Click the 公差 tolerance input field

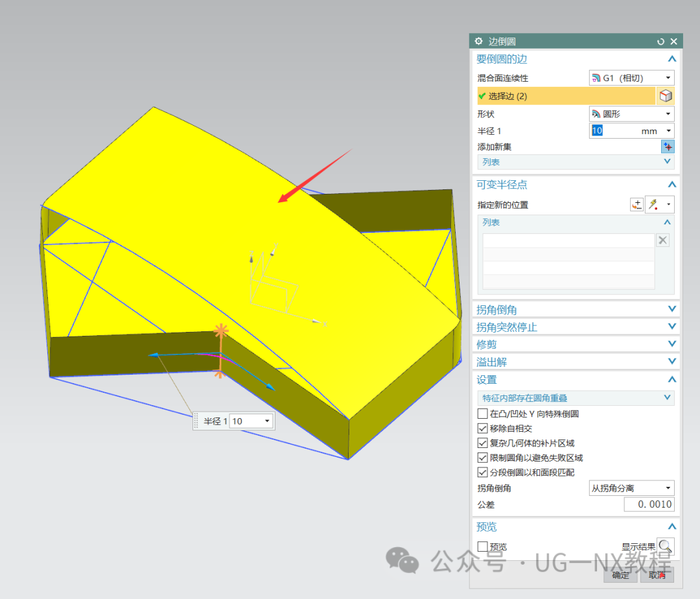[x=649, y=504]
